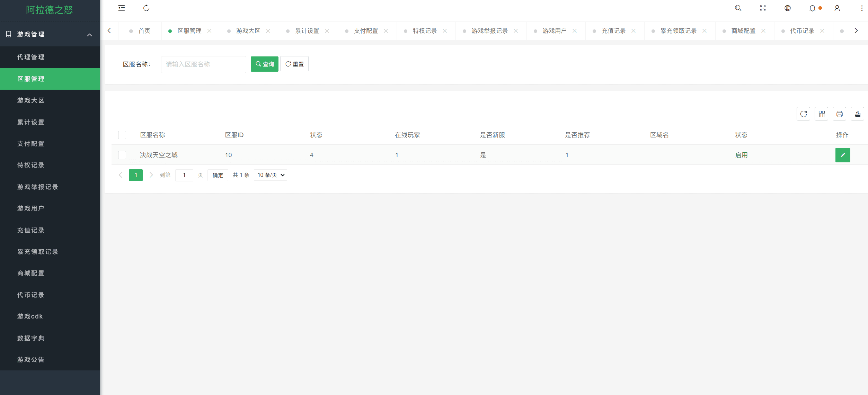
Task: Tick the checkbox for the 决战天空之城 row
Action: coord(122,155)
